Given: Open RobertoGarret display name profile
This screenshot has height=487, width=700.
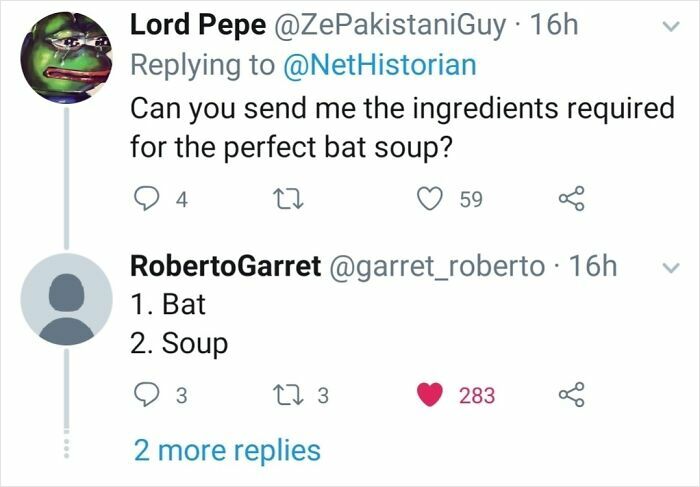Looking at the screenshot, I should pyautogui.click(x=226, y=265).
